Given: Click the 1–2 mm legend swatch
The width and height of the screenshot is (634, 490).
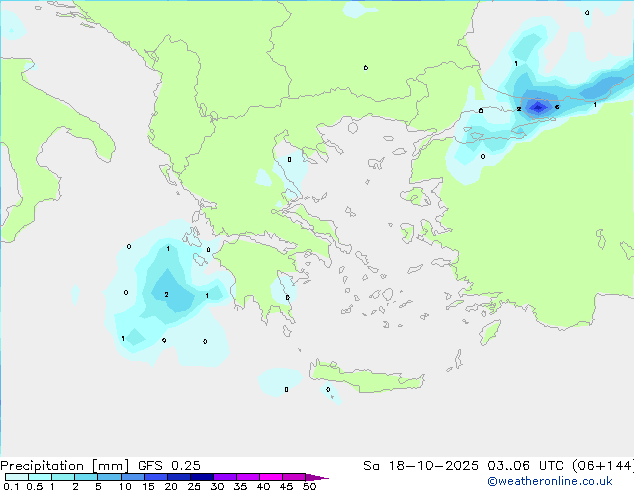Looking at the screenshot, I should [63, 477].
